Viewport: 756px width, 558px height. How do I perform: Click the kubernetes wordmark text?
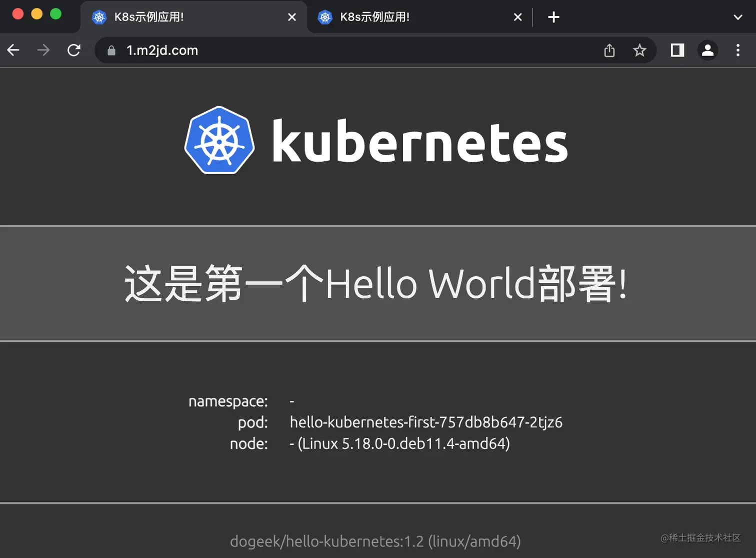coord(420,141)
